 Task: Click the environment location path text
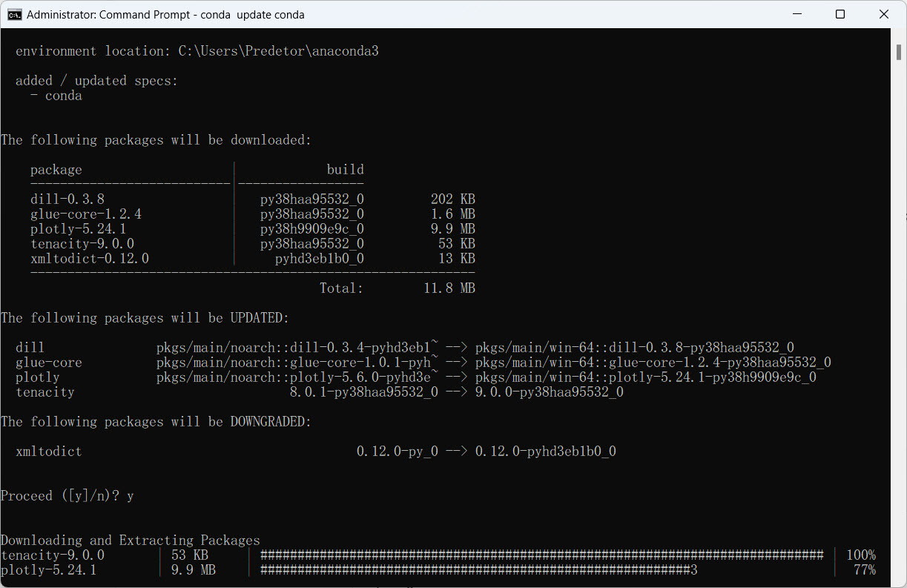click(279, 51)
